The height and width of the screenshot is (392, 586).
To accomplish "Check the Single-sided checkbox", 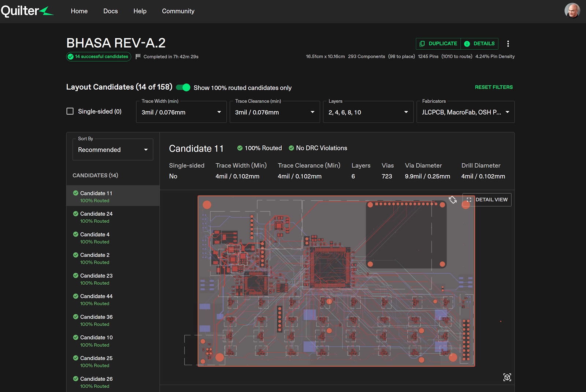I will pos(70,111).
